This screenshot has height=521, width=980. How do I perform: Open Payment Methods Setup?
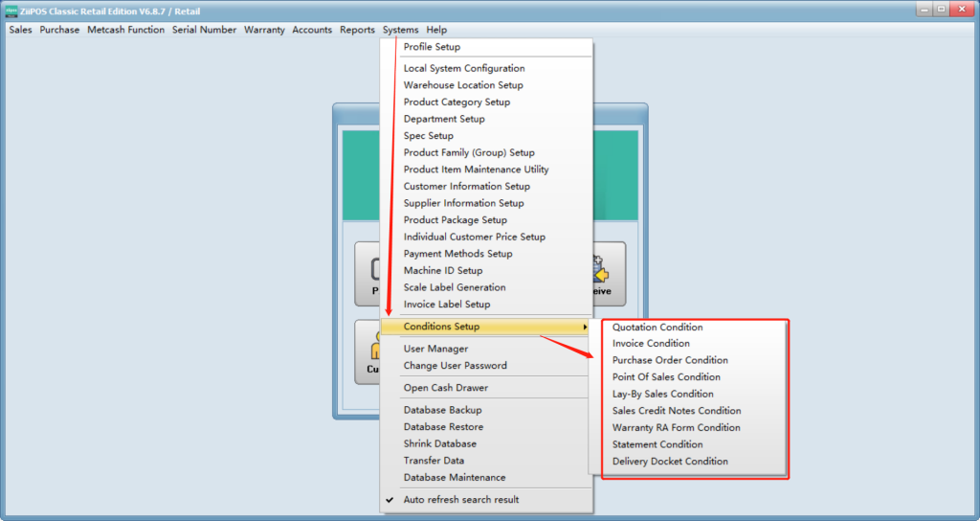[457, 254]
